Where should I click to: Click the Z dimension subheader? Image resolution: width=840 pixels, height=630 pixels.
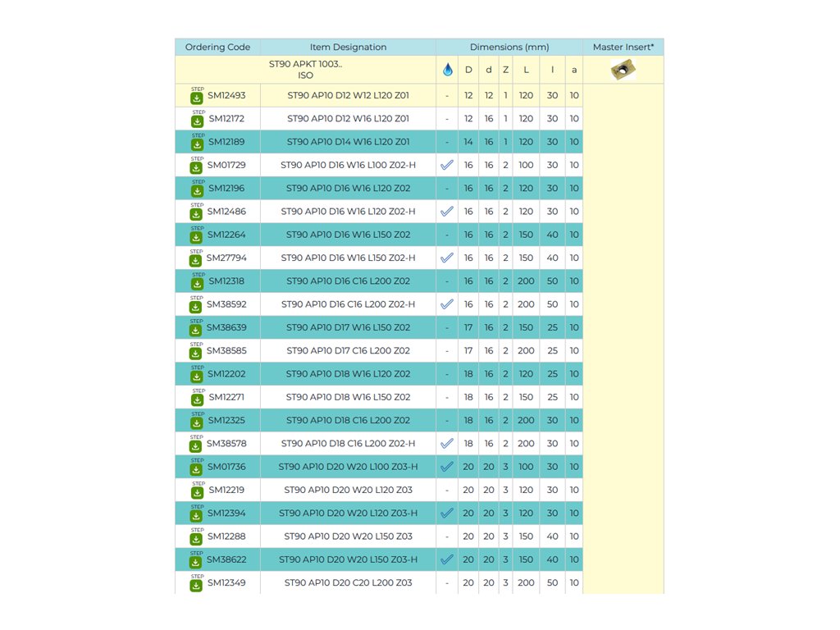coord(505,70)
